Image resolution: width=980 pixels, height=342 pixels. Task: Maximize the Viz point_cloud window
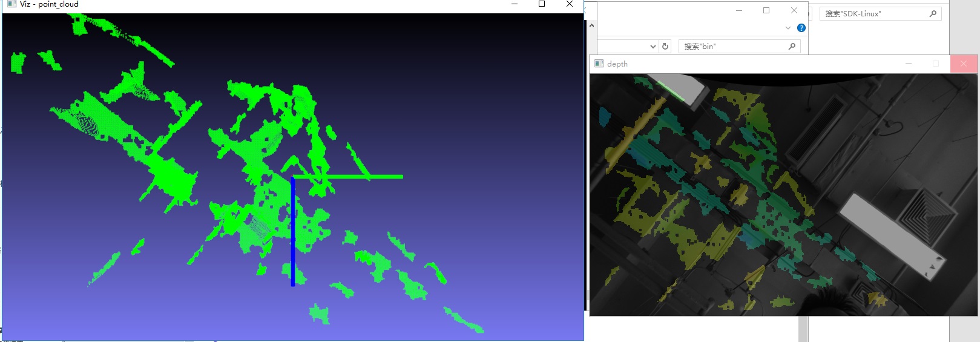pos(542,4)
